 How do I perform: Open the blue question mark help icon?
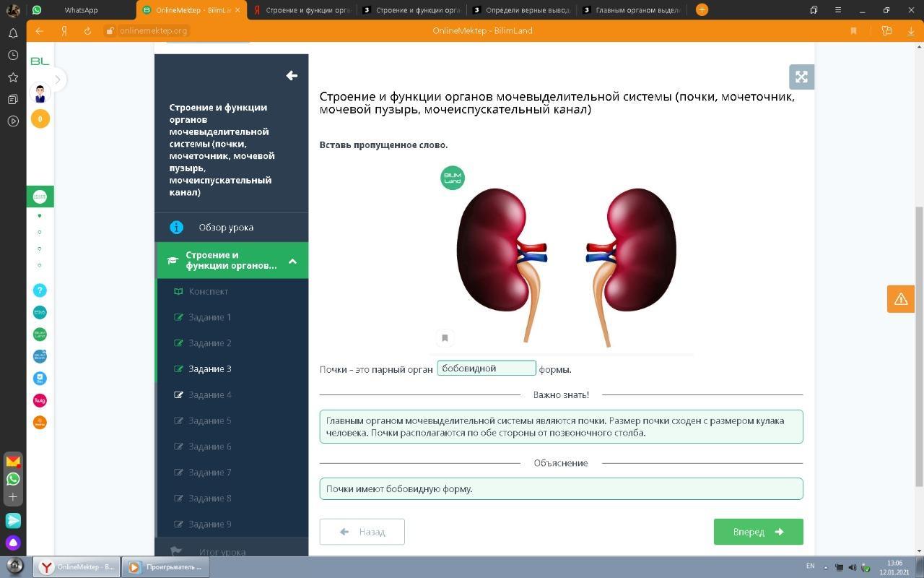[40, 290]
